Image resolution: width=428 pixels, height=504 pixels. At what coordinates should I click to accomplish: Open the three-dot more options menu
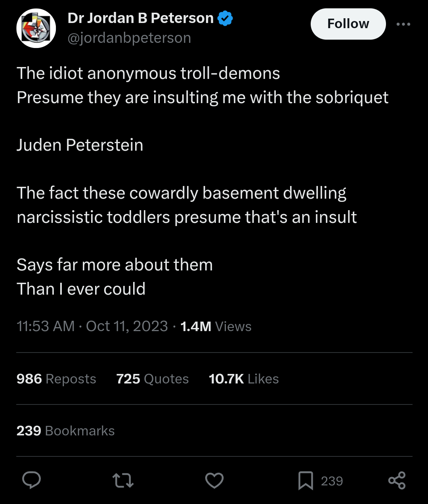tap(403, 24)
